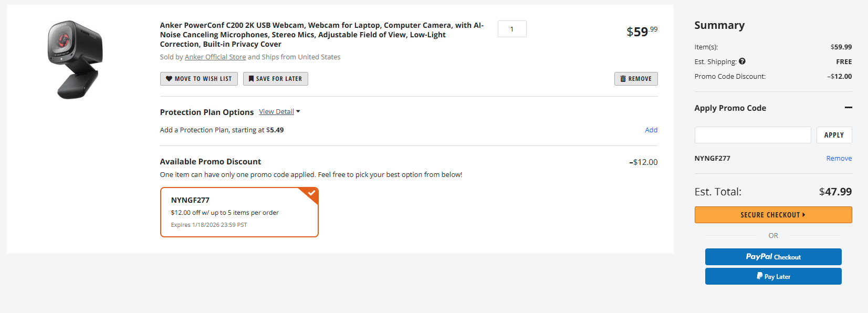868x313 pixels.
Task: Collapse the Apply Promo Code section
Action: pyautogui.click(x=848, y=108)
